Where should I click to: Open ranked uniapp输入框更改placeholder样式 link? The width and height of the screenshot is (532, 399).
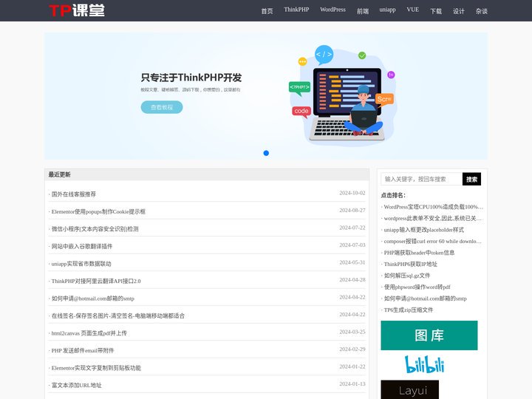(424, 230)
